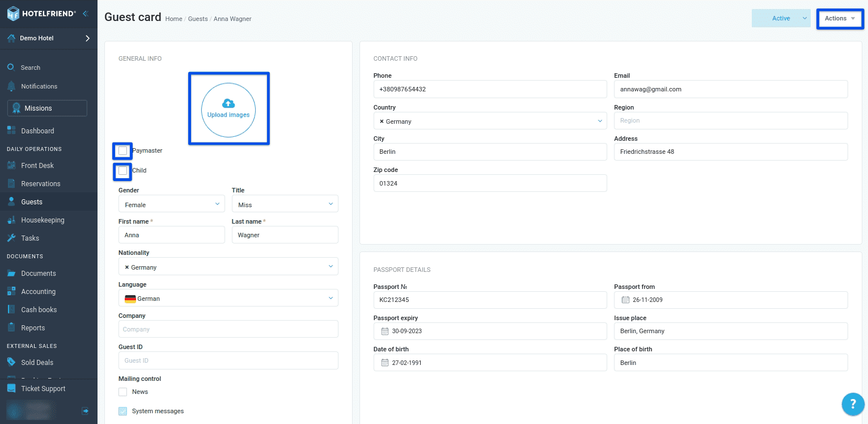This screenshot has width=868, height=424.
Task: Click the Address input field
Action: point(731,152)
